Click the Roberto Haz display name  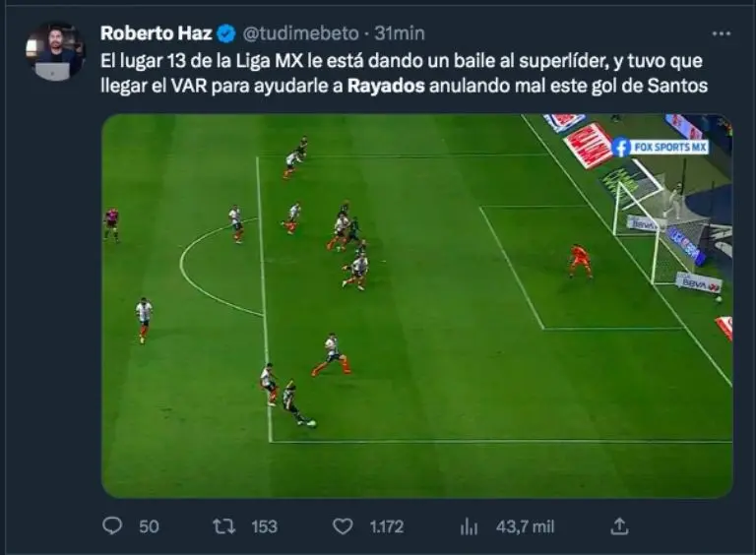click(156, 33)
